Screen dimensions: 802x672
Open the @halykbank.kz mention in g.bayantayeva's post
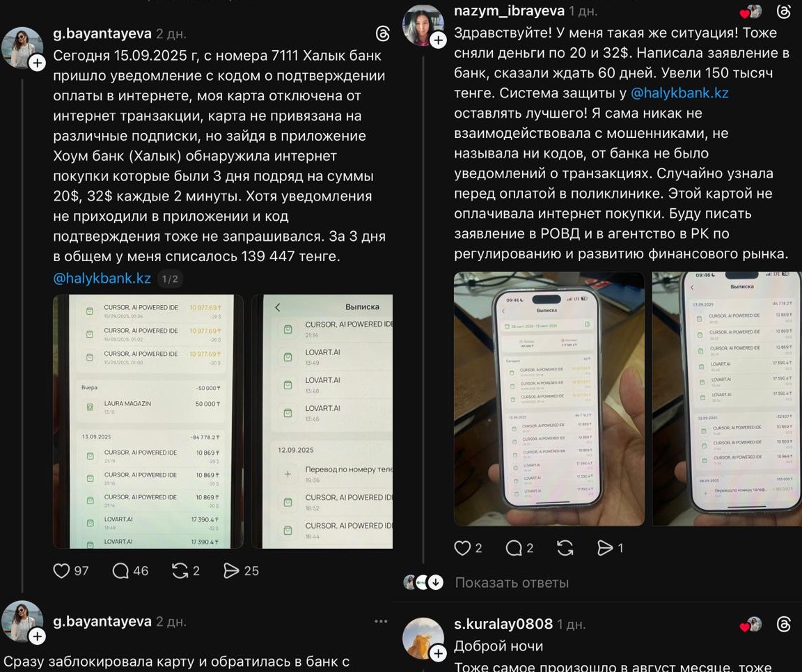[102, 279]
